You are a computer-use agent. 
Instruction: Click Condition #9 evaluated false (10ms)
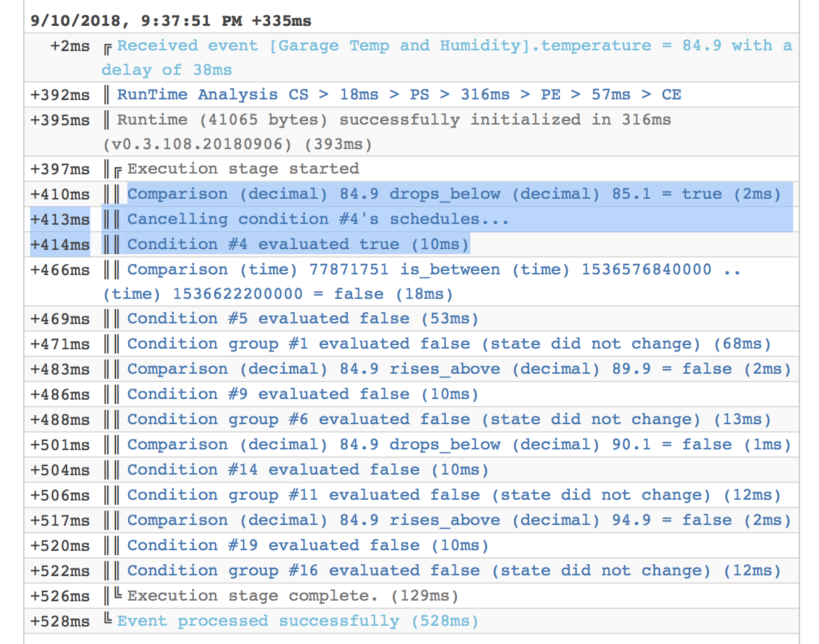click(303, 394)
